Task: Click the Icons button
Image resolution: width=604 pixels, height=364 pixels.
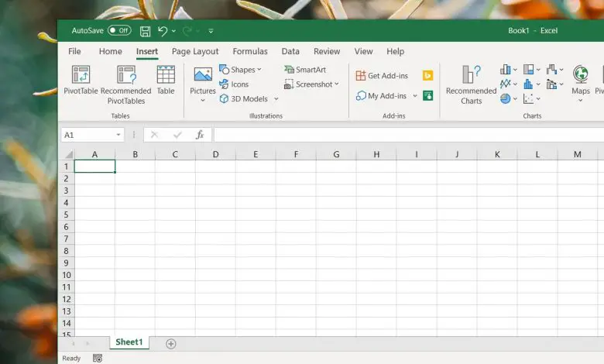Action: point(234,84)
